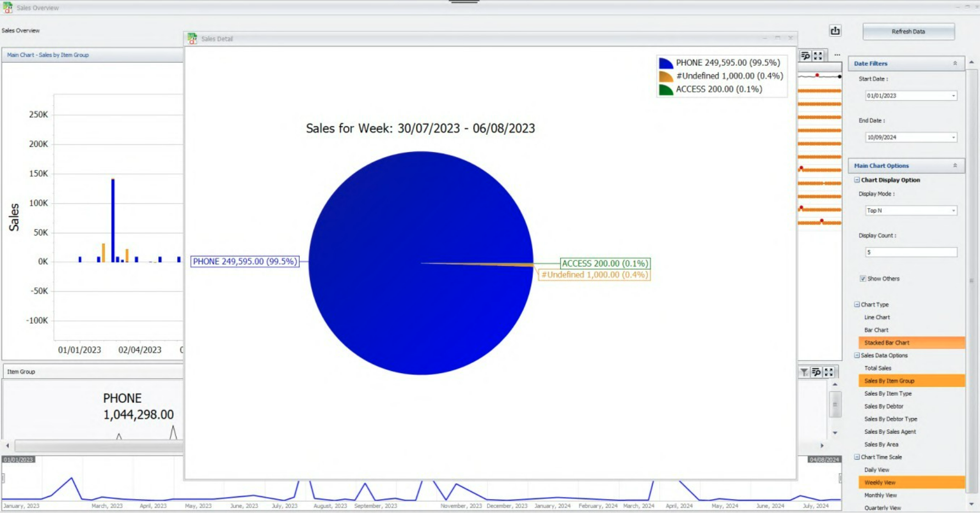
Task: Open the Start Date dropdown
Action: pos(953,96)
